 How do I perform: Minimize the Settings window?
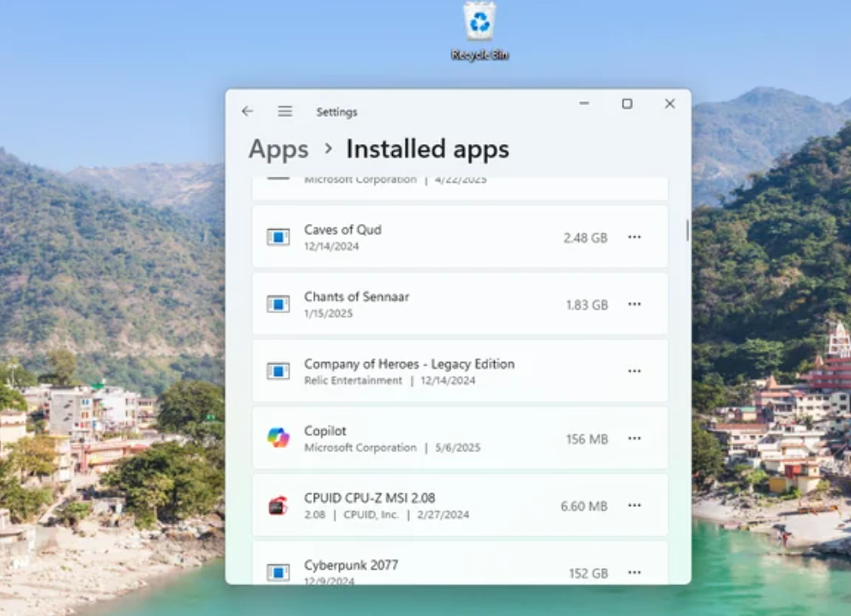pyautogui.click(x=584, y=103)
